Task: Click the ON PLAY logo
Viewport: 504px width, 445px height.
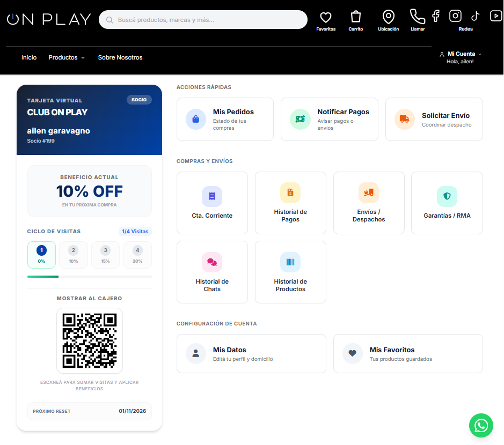Action: coord(49,19)
